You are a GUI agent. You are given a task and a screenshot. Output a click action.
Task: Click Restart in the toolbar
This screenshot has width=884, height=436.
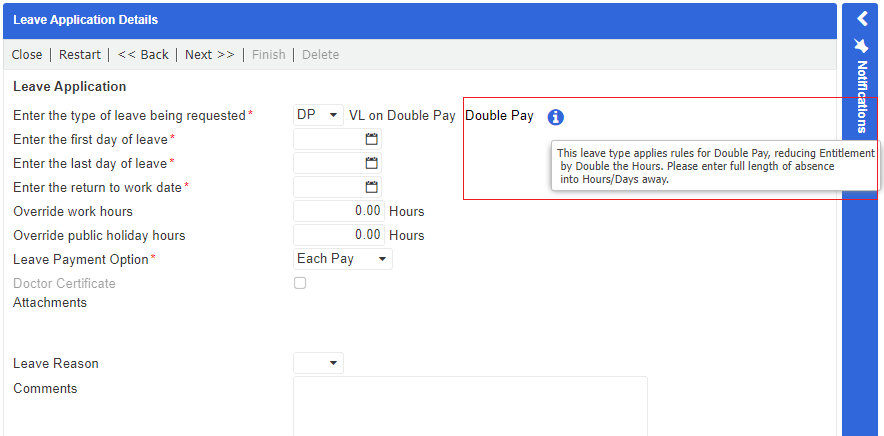point(80,54)
